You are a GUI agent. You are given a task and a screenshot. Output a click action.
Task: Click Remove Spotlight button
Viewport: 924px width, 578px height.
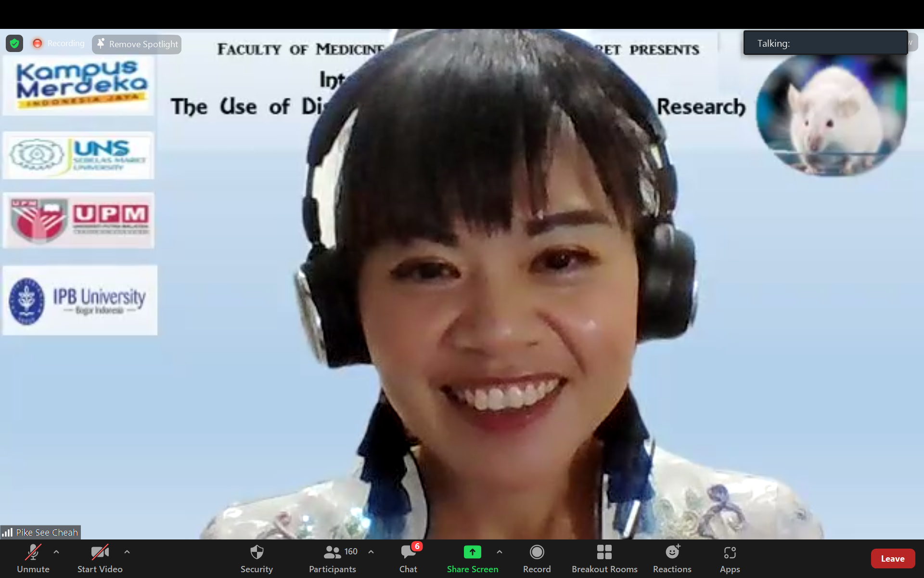pyautogui.click(x=137, y=44)
